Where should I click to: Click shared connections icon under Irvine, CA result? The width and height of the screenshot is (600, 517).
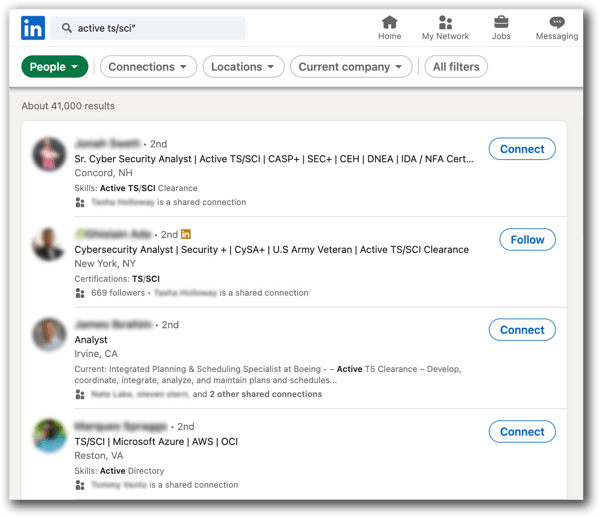80,394
